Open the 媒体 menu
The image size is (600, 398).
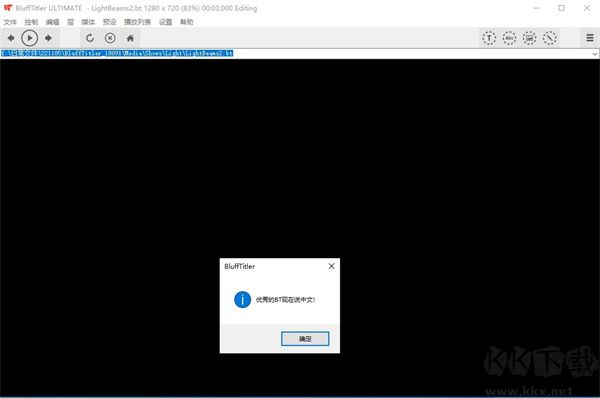[88, 22]
